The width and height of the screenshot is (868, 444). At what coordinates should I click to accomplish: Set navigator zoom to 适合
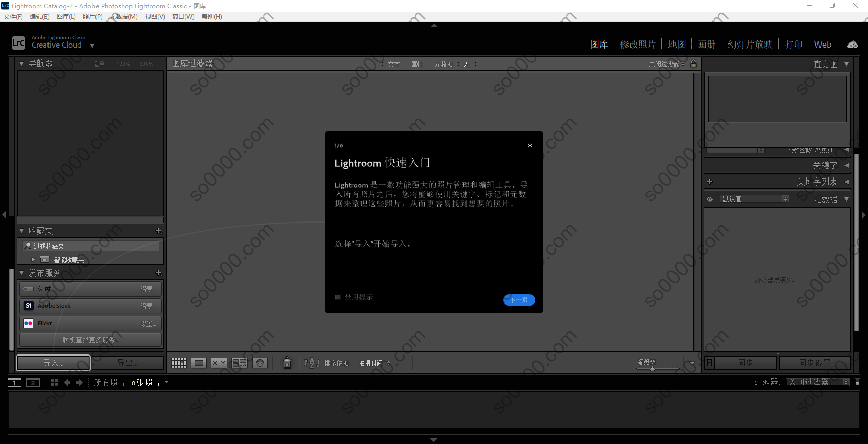[x=99, y=64]
